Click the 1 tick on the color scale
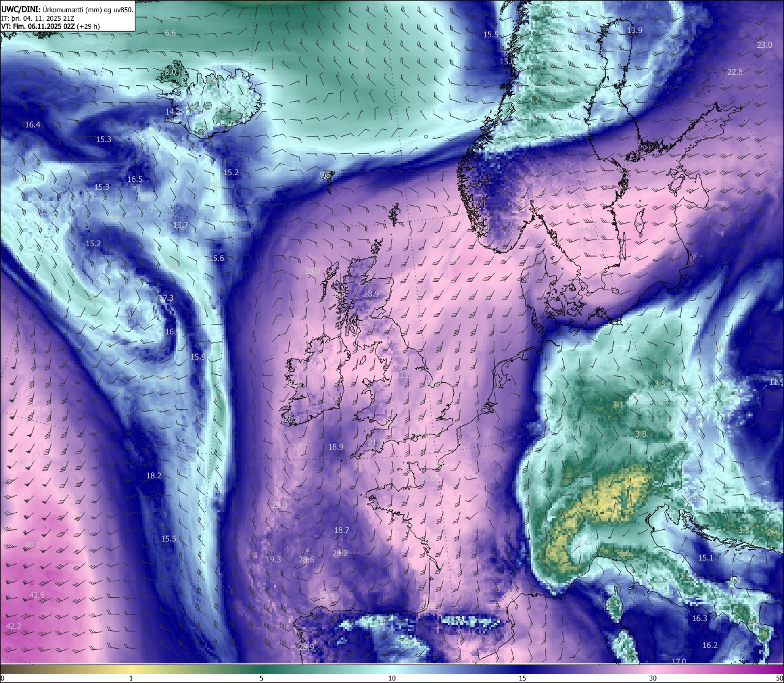 pyautogui.click(x=131, y=678)
